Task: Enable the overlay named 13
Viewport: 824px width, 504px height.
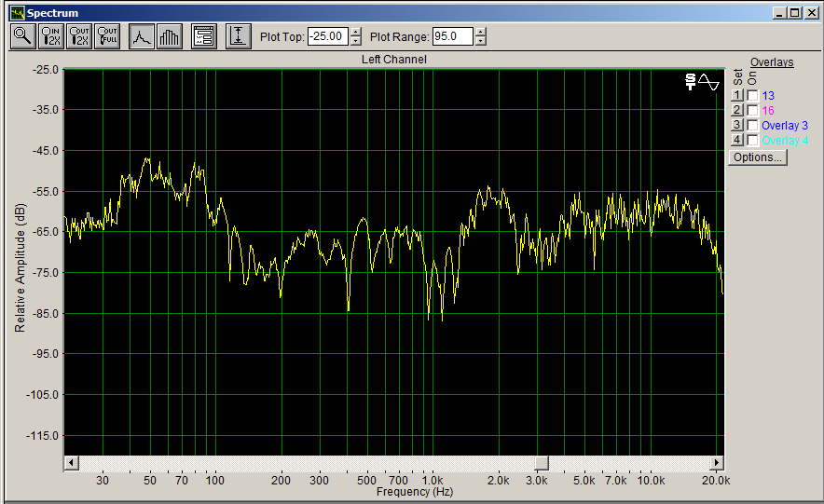Action: 752,96
